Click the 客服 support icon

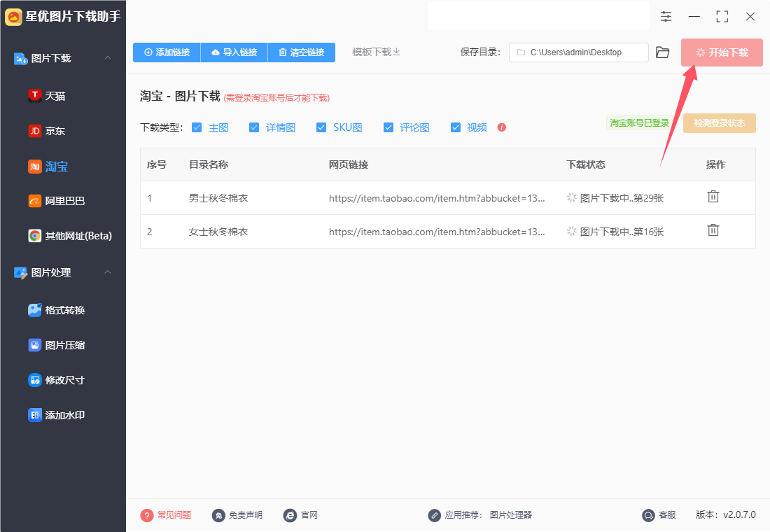click(x=649, y=515)
